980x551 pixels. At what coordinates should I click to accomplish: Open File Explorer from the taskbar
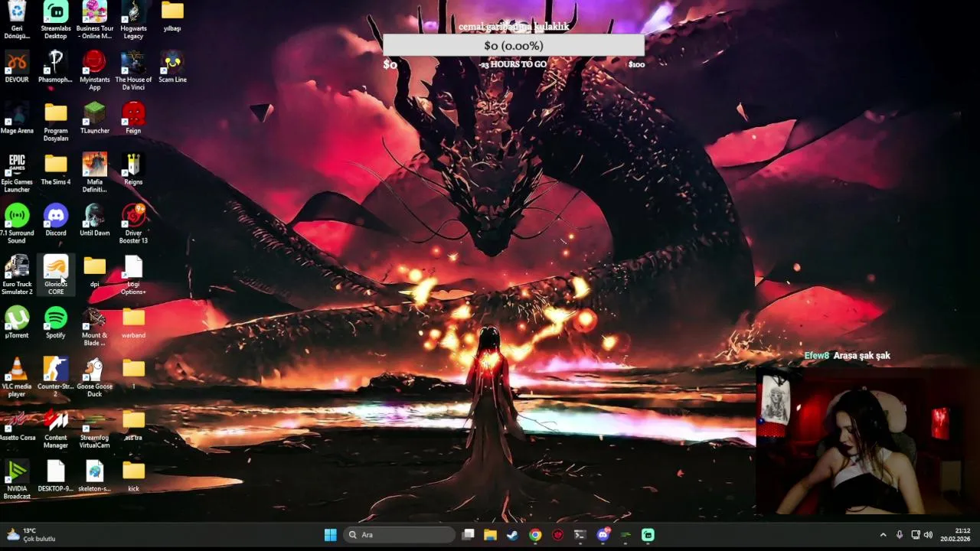(490, 535)
